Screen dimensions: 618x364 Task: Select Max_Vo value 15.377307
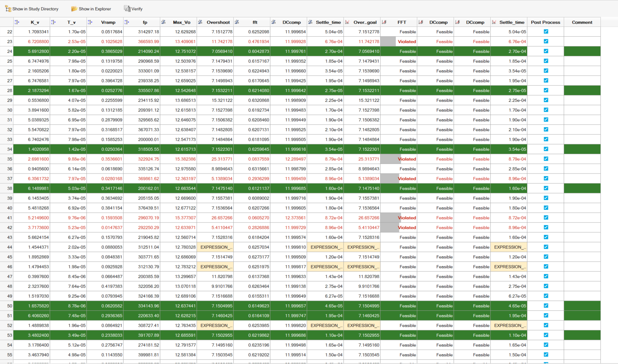[185, 218]
